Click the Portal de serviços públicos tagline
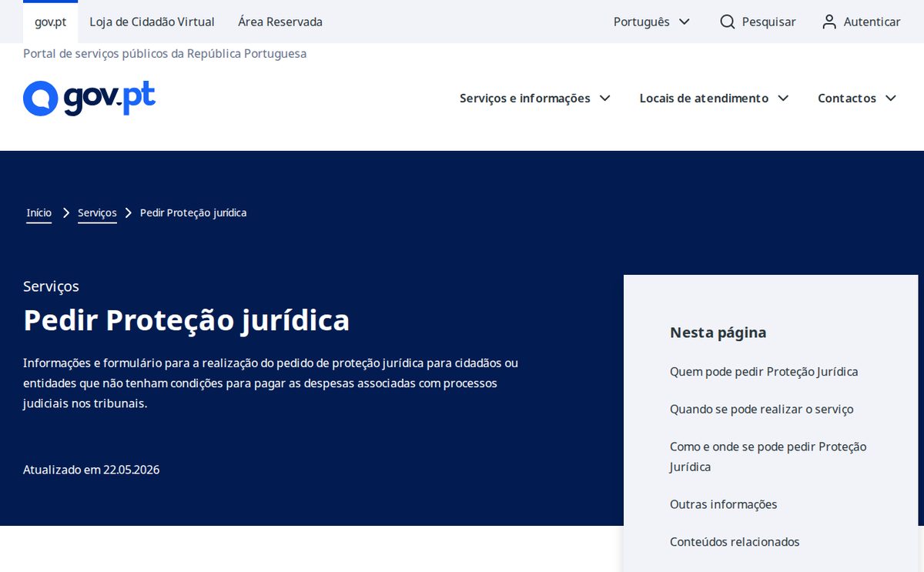 pyautogui.click(x=165, y=54)
